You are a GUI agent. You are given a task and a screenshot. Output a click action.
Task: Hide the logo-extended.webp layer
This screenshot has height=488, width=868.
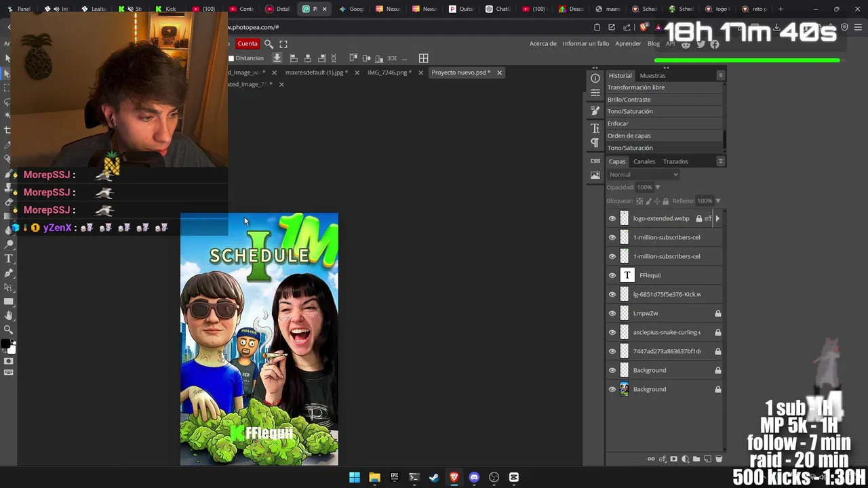[x=612, y=218]
